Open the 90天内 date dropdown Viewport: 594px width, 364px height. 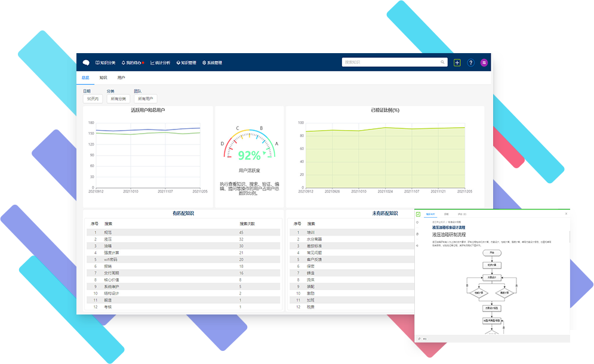point(93,99)
